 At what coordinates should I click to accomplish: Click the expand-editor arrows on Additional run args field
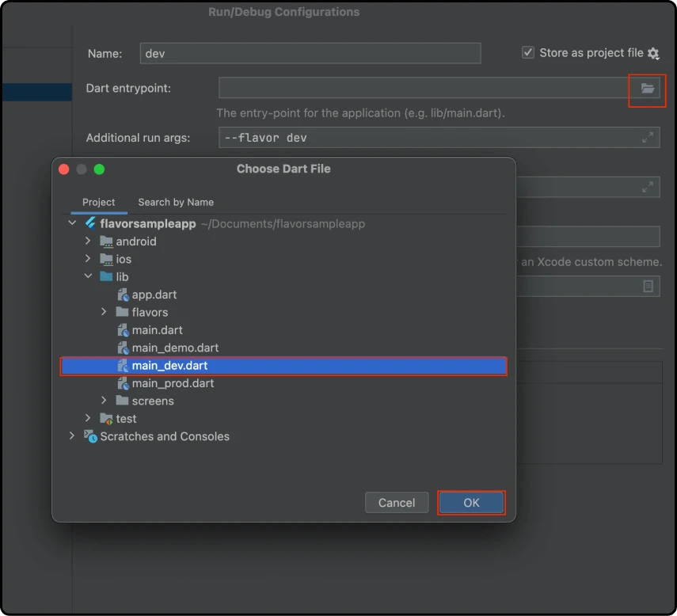pyautogui.click(x=649, y=137)
